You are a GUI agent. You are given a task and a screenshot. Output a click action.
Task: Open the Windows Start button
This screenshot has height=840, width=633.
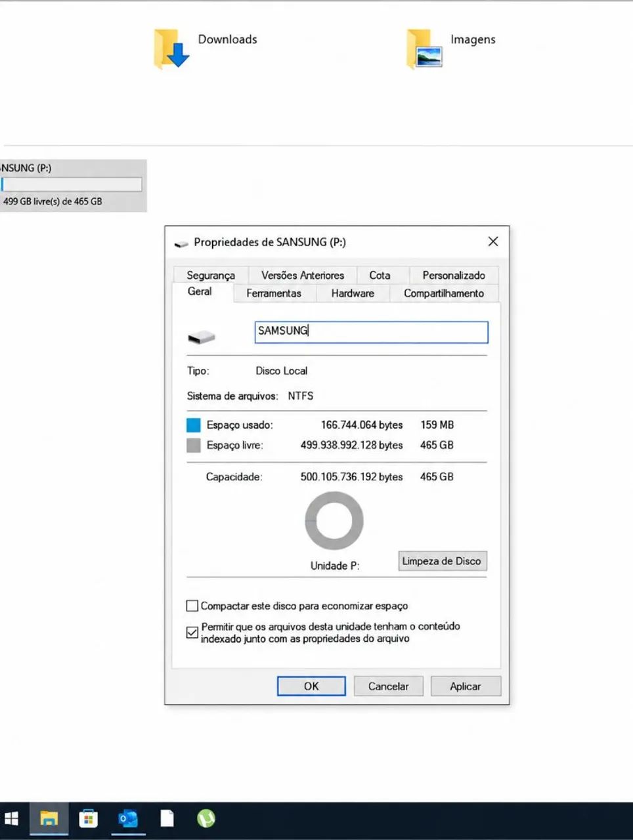pyautogui.click(x=12, y=819)
